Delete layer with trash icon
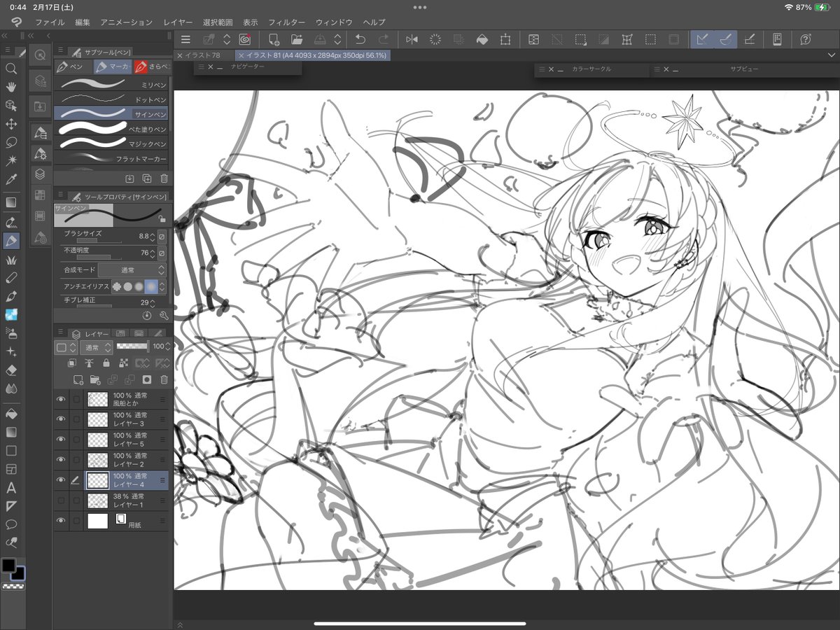840x630 pixels. (x=164, y=379)
